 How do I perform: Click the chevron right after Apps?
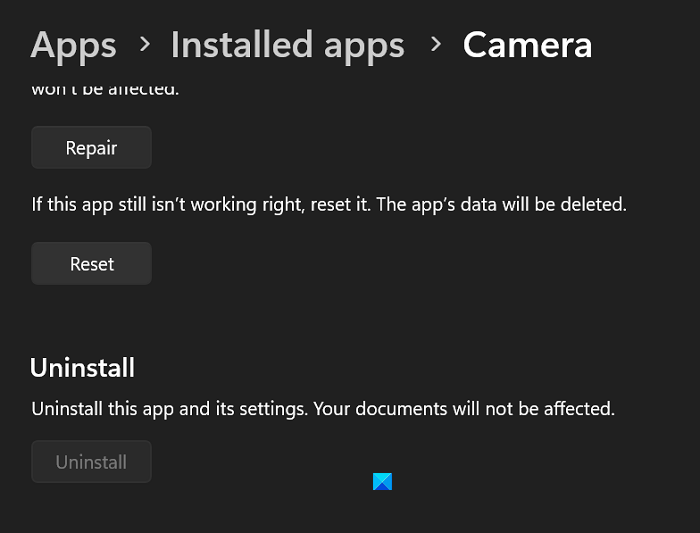click(145, 44)
